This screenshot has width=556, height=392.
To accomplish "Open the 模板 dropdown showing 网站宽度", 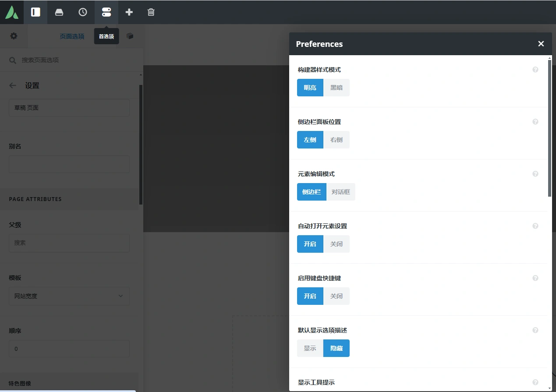I will click(x=69, y=296).
